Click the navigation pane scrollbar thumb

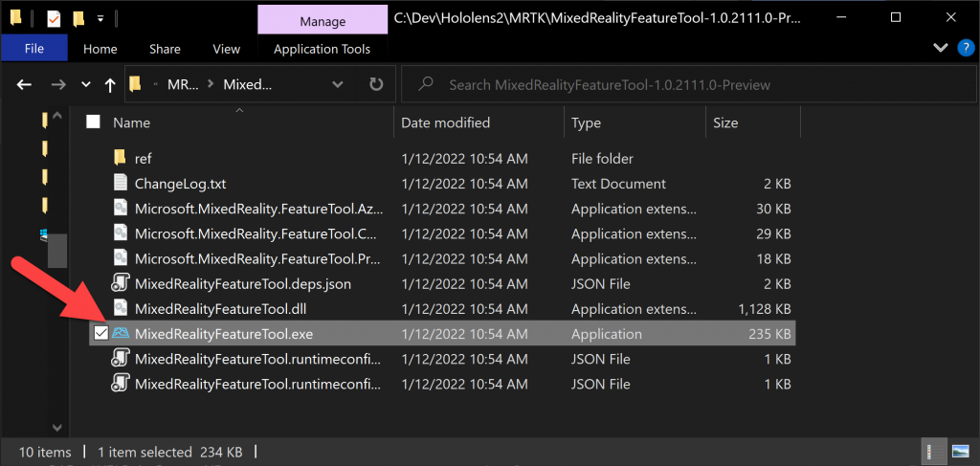57,251
